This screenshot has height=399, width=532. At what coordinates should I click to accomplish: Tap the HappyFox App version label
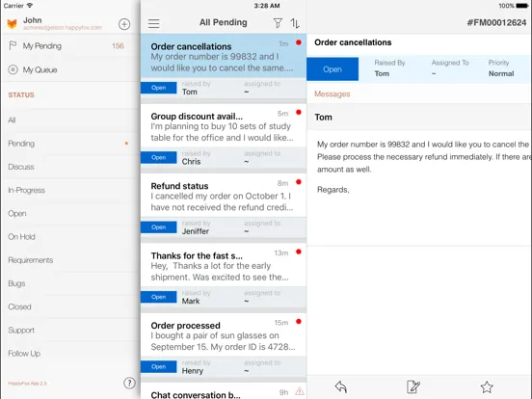point(27,384)
